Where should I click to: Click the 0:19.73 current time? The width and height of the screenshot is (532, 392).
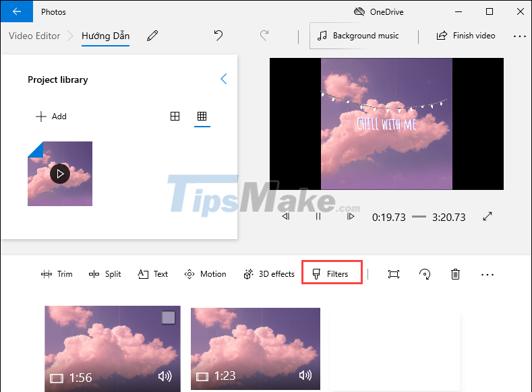389,217
